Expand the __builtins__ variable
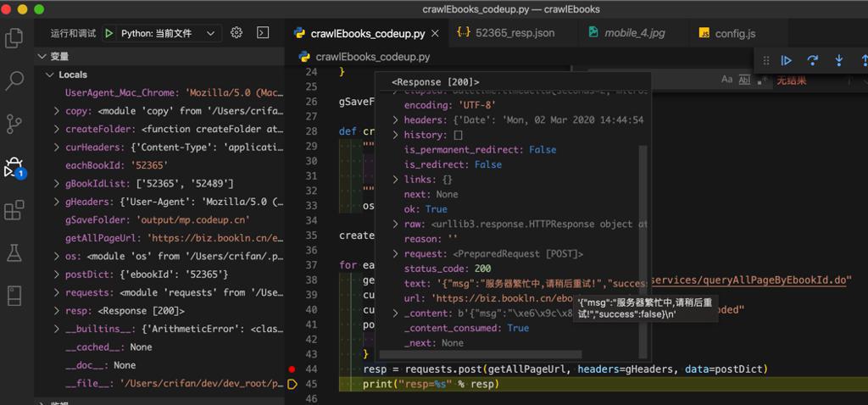The width and height of the screenshot is (868, 405). 57,330
